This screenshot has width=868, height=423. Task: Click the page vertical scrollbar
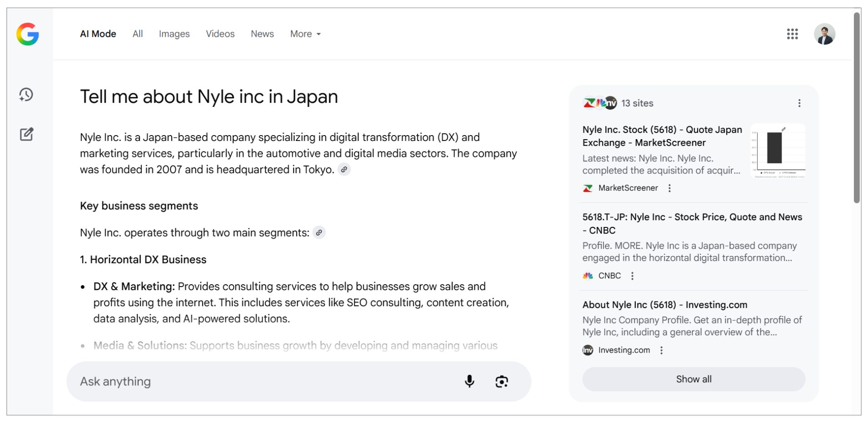[x=857, y=108]
